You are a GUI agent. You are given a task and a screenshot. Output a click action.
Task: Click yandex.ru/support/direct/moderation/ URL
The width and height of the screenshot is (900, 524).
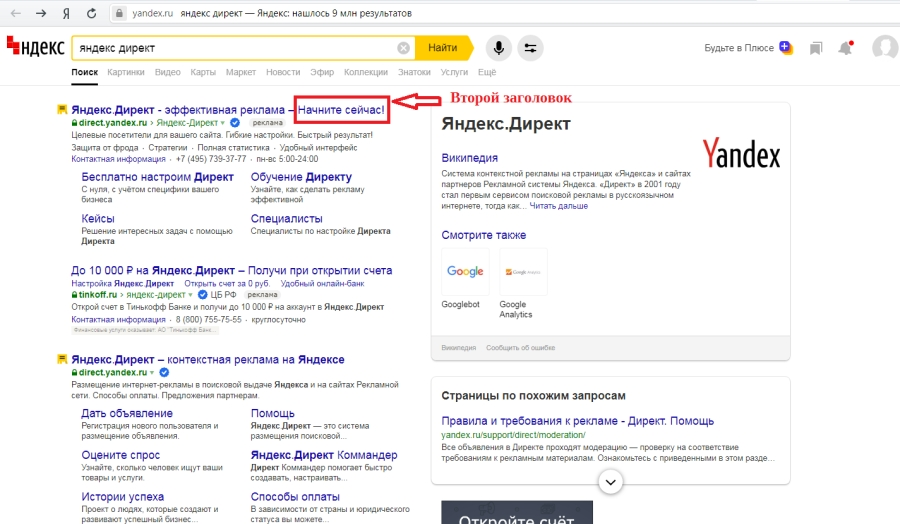tap(513, 435)
